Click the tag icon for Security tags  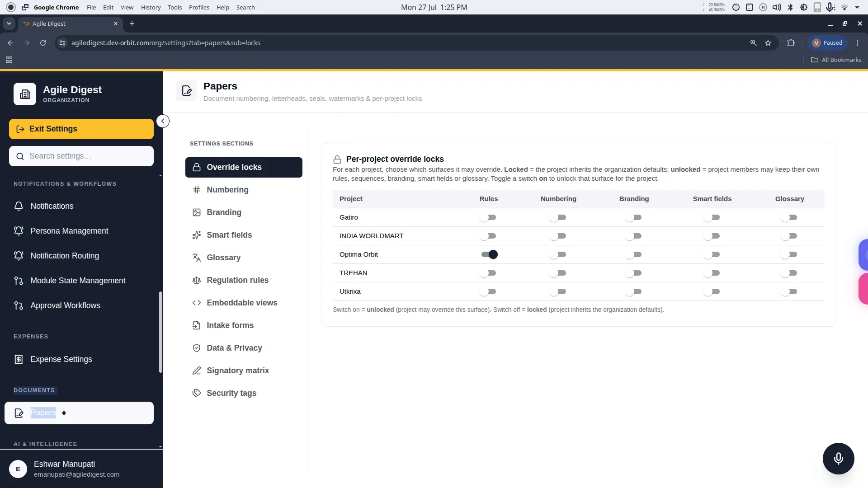click(x=196, y=393)
